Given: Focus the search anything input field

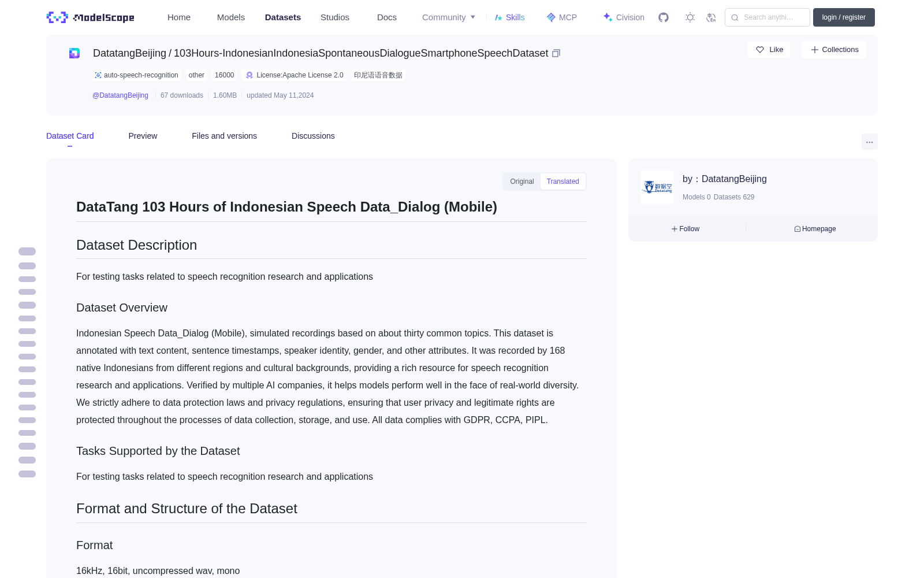Looking at the screenshot, I should tap(767, 17).
